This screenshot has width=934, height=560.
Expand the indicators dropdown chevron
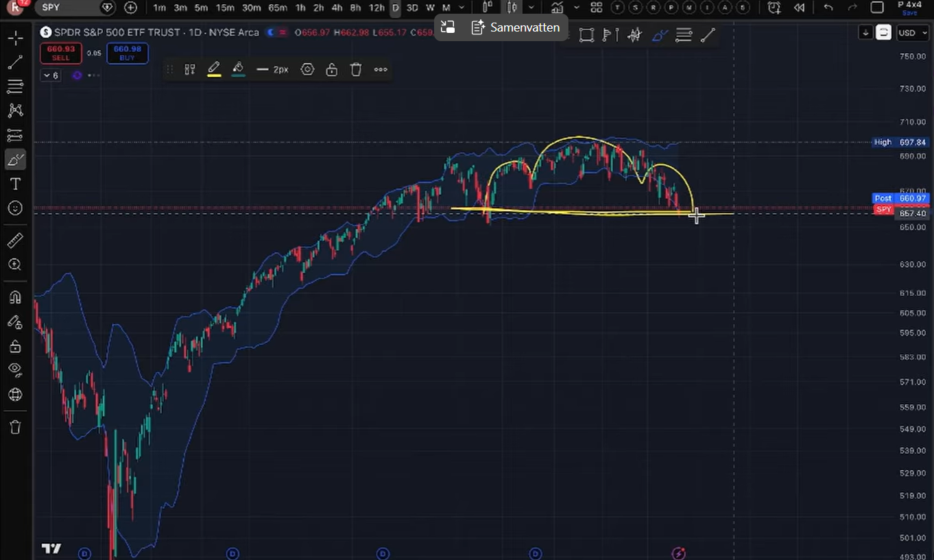(577, 8)
